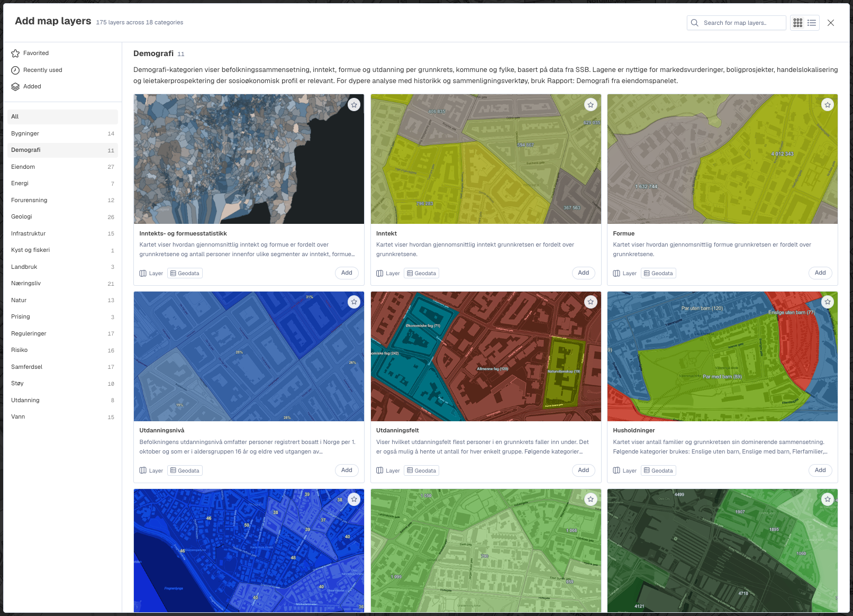Select the Natur category
This screenshot has width=853, height=616.
(62, 300)
